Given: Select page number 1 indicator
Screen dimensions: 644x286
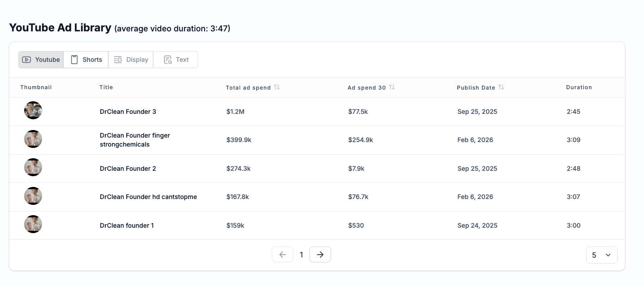Looking at the screenshot, I should [301, 255].
